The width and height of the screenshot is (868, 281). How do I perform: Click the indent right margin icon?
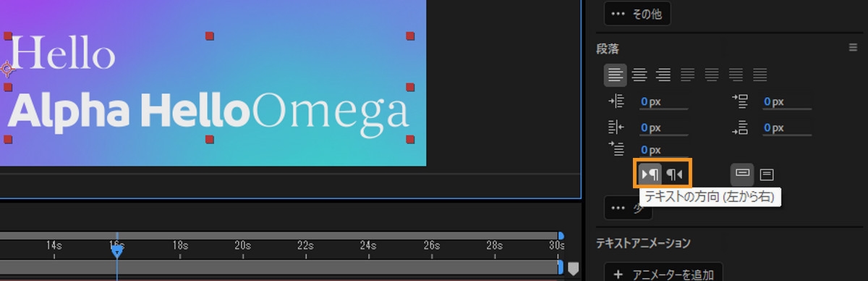click(x=616, y=127)
